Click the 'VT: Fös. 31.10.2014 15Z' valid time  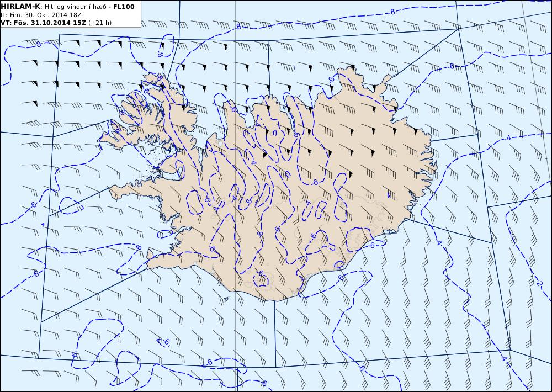click(43, 23)
